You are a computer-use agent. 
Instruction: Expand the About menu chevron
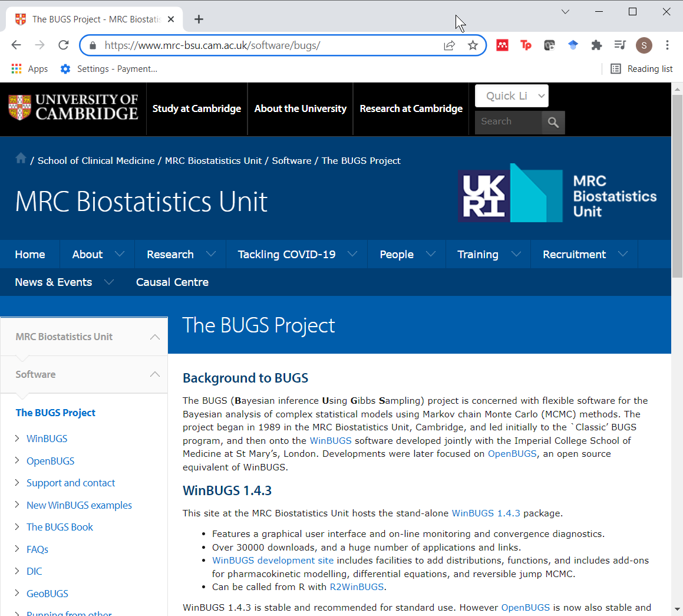coord(120,254)
